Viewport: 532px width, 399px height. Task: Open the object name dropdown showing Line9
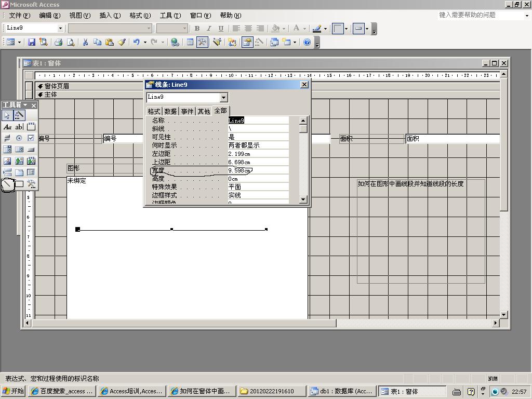(60, 29)
